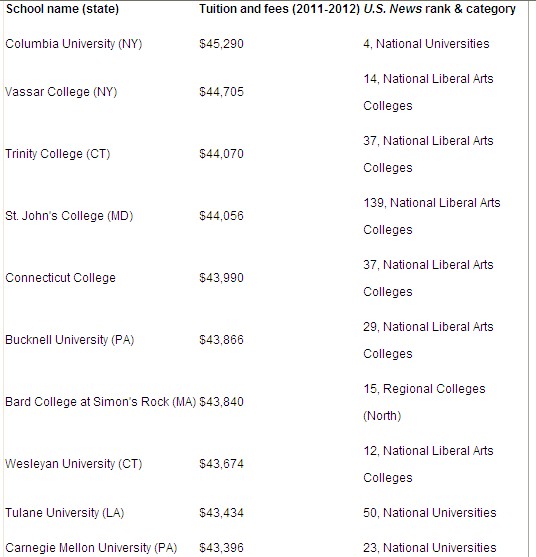Click the School name (state) column header

click(x=62, y=9)
